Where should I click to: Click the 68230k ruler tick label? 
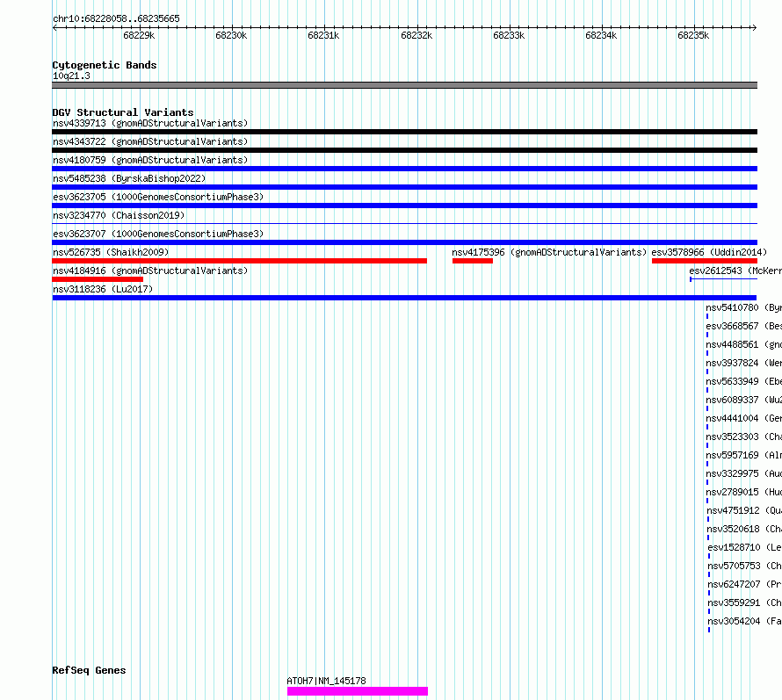[x=231, y=35]
